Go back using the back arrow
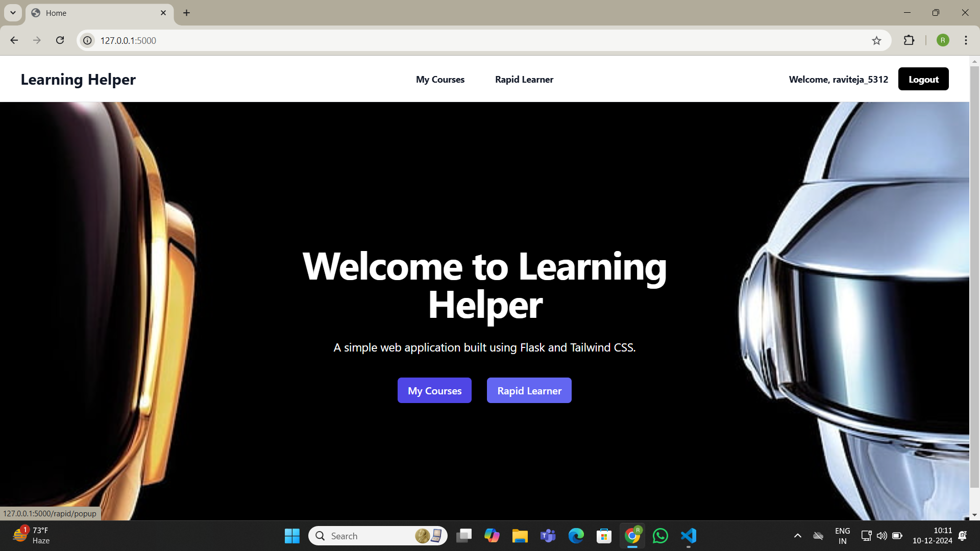Image resolution: width=980 pixels, height=551 pixels. point(14,40)
